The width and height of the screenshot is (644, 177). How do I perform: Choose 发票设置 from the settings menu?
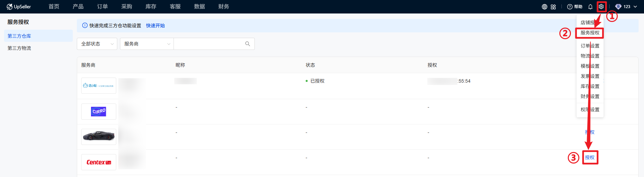[x=590, y=76]
